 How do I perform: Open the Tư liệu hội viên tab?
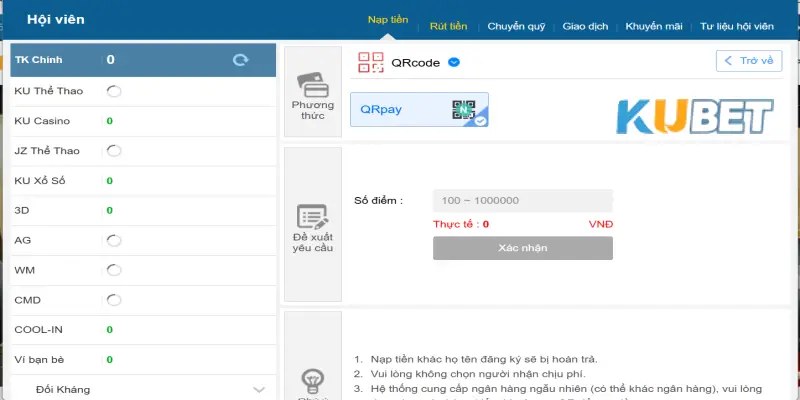click(x=737, y=27)
